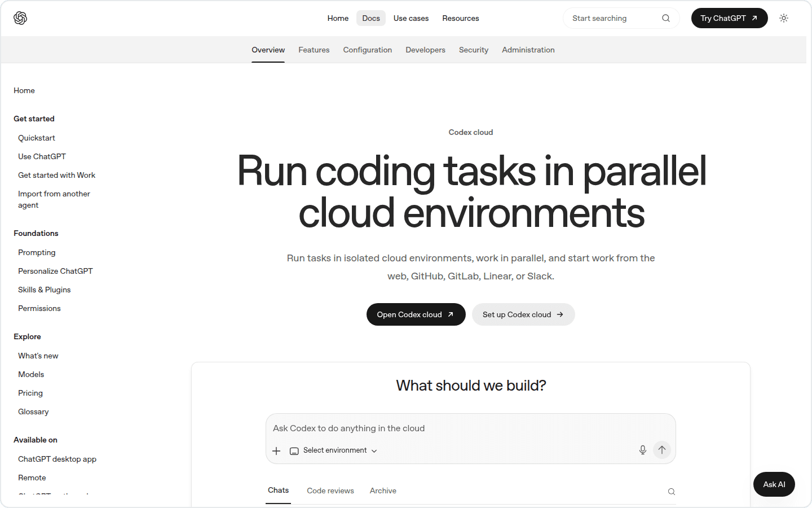Select the Chats tab
Image resolution: width=812 pixels, height=508 pixels.
(x=279, y=491)
